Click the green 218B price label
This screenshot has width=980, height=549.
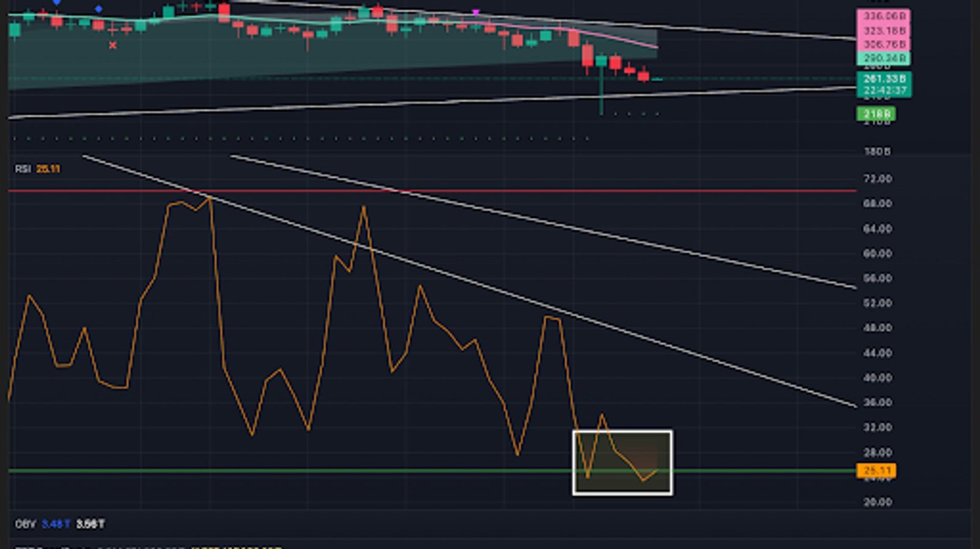[x=876, y=114]
